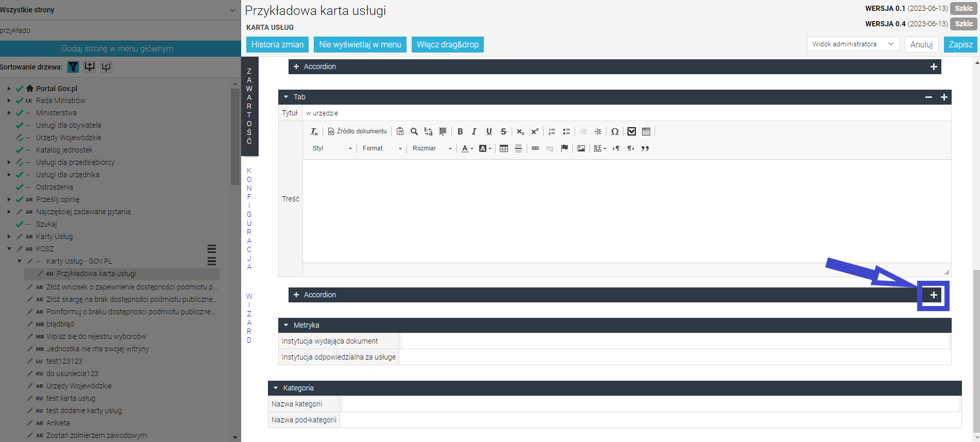The height and width of the screenshot is (442, 980).
Task: Click Nie wyświetlaj w menu button
Action: click(x=360, y=44)
